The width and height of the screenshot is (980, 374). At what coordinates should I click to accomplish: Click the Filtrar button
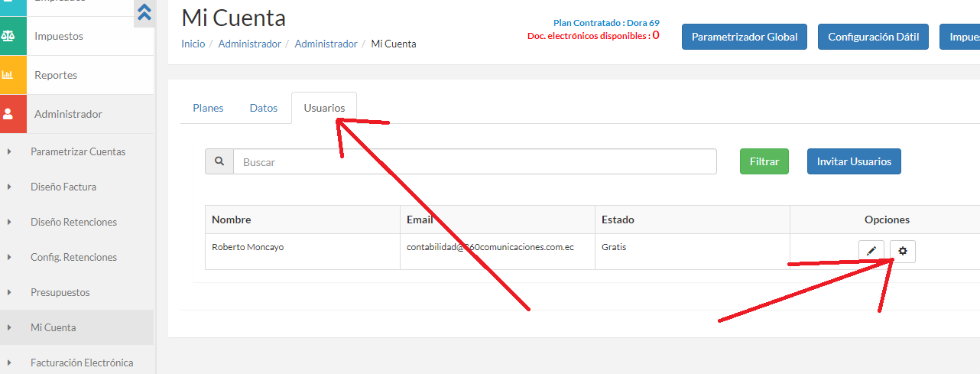point(764,161)
